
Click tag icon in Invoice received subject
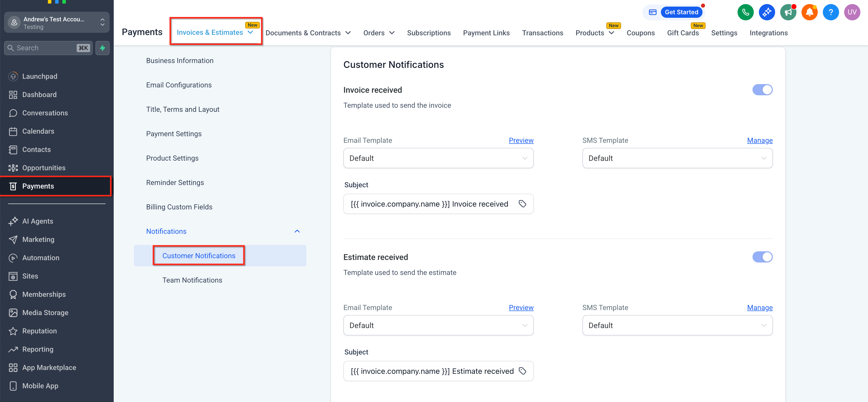522,204
